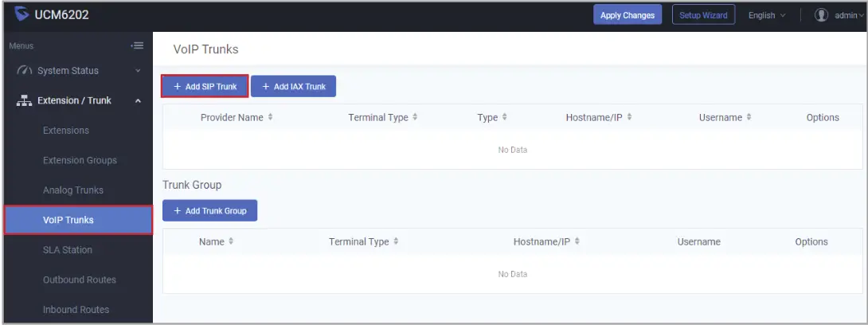Click Add Trunk Group button
The height and width of the screenshot is (325, 868).
point(209,211)
